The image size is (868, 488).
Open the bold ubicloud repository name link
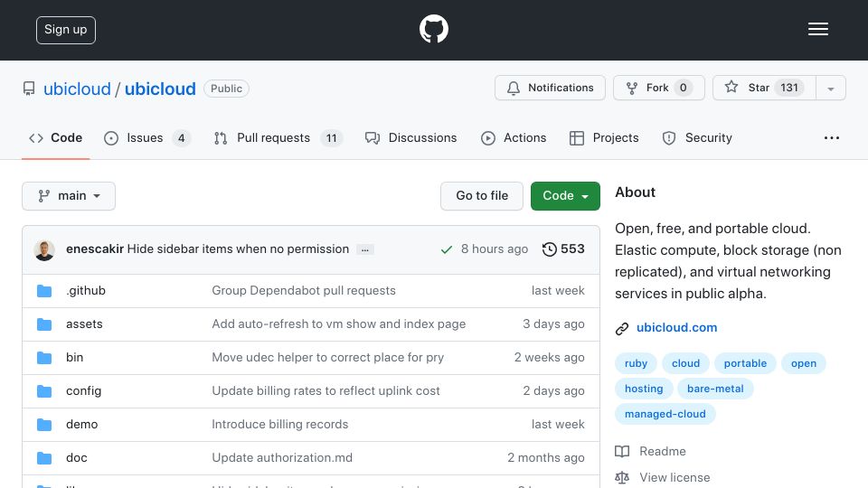tap(160, 89)
